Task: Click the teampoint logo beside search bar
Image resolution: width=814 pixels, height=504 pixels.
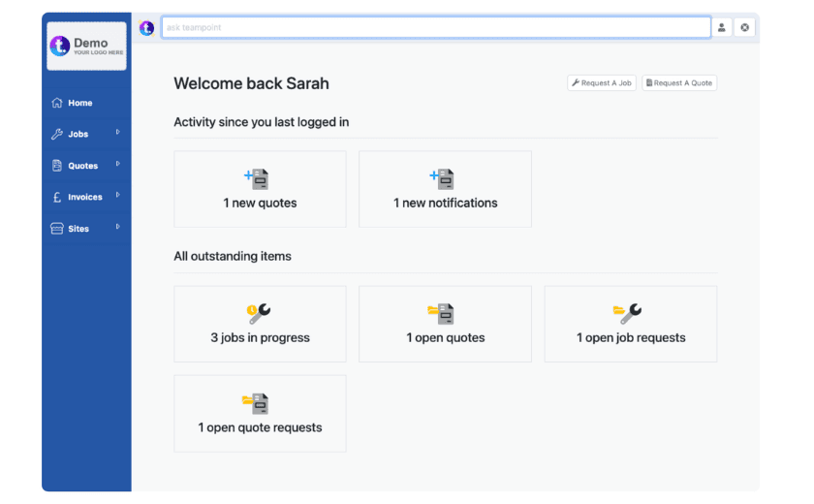Action: (147, 28)
